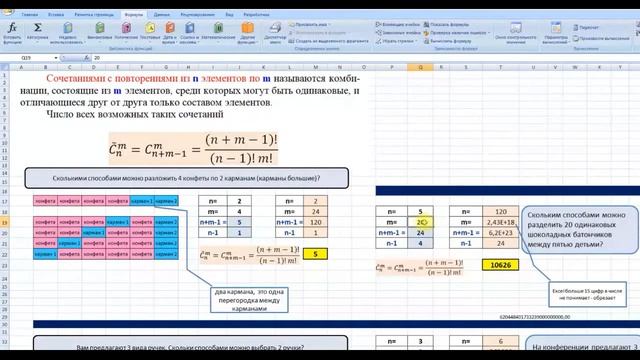
Task: Open the Date & Time functions icon
Action: (170, 28)
